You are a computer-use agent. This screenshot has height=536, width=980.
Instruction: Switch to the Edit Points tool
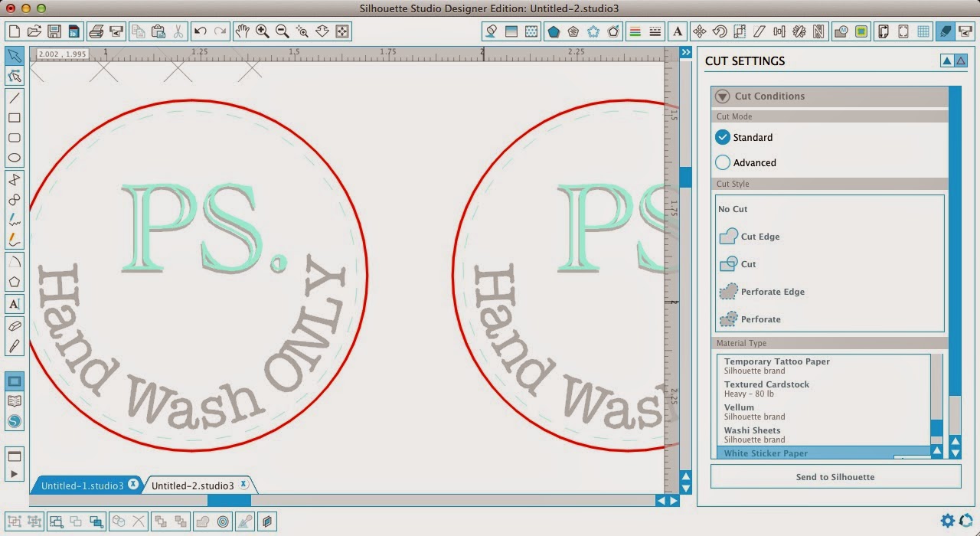(x=14, y=75)
